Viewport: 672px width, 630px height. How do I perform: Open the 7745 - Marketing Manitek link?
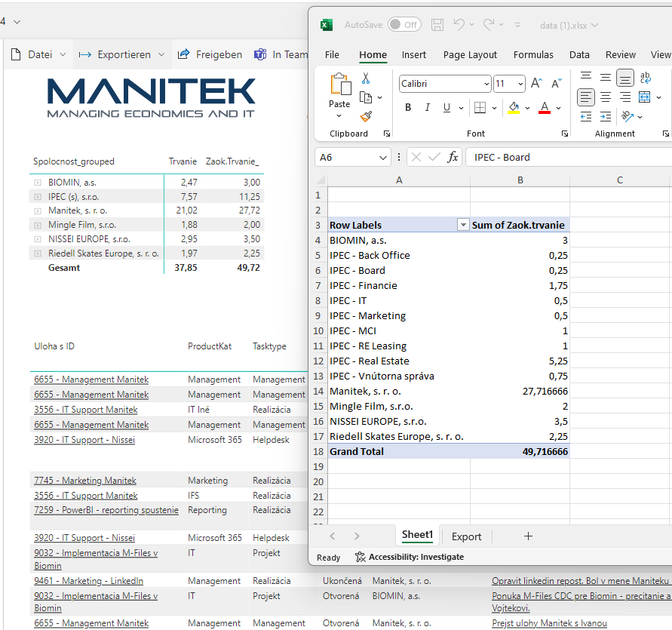[85, 481]
